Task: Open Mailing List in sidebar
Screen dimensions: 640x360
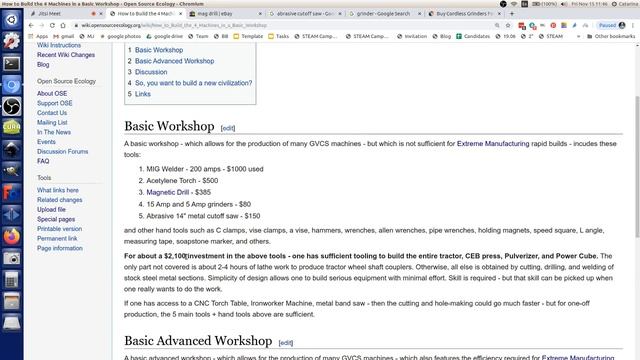Action: pyautogui.click(x=52, y=122)
